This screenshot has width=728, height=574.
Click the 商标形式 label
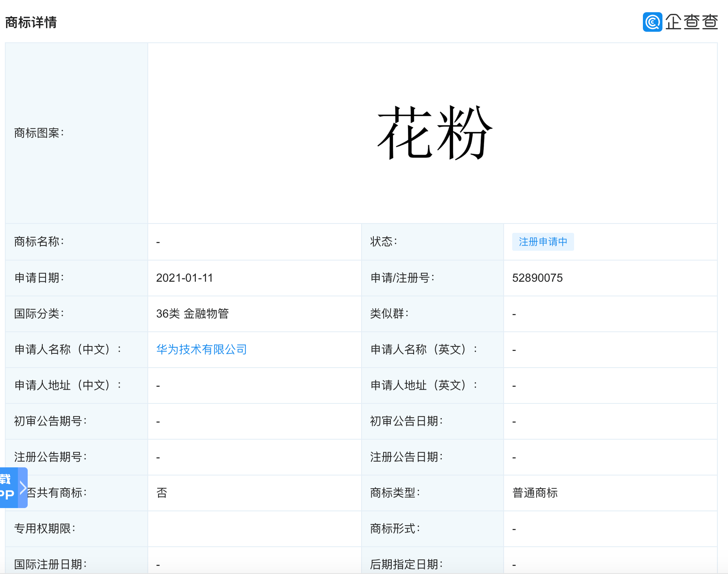pyautogui.click(x=395, y=529)
